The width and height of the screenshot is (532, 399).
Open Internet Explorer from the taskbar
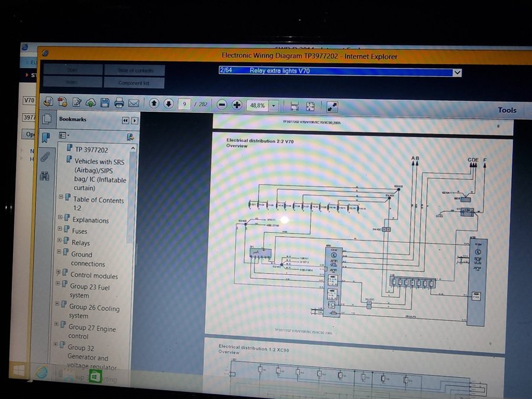42,372
